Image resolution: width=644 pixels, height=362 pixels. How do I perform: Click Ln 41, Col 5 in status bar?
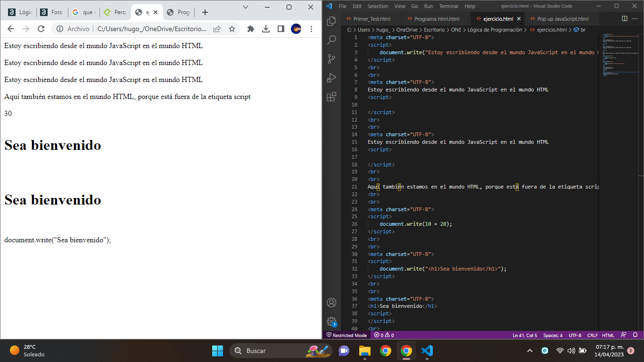525,335
